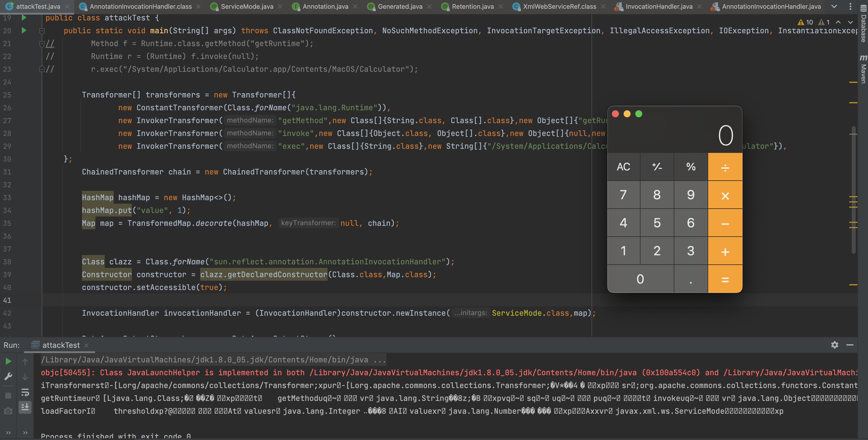Click the 9 key on Calculator
Screen dimensions: 868x440
(691, 195)
